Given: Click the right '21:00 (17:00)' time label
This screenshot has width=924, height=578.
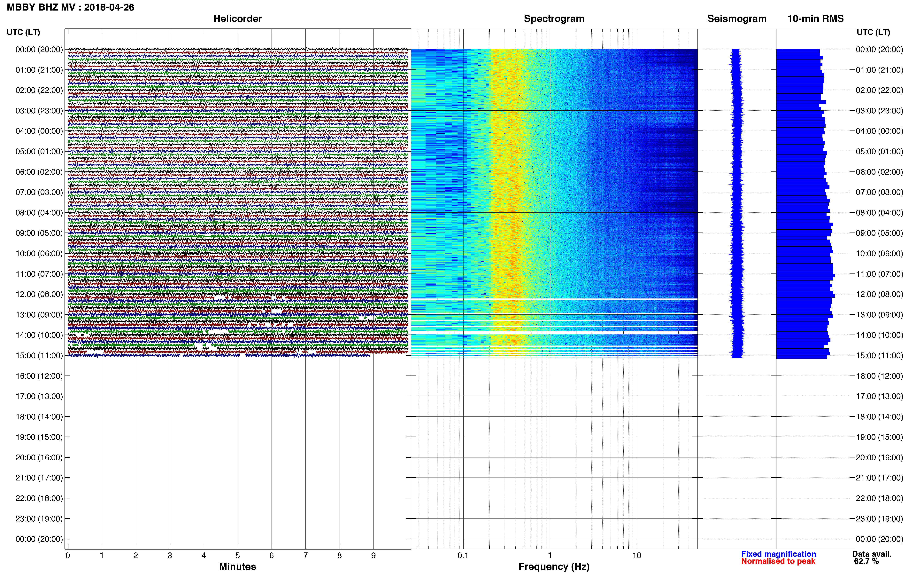Looking at the screenshot, I should coord(879,478).
